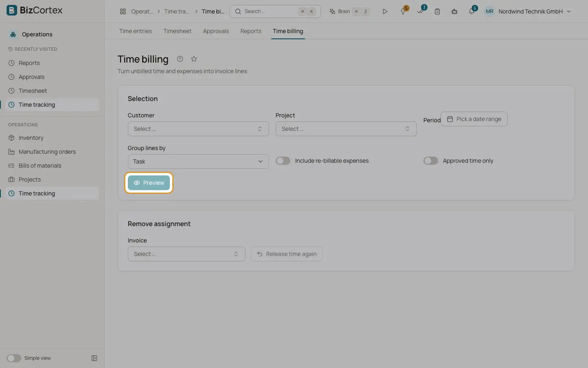Go to the Time tra... breadcrumb link
The image size is (588, 368).
pos(177,11)
